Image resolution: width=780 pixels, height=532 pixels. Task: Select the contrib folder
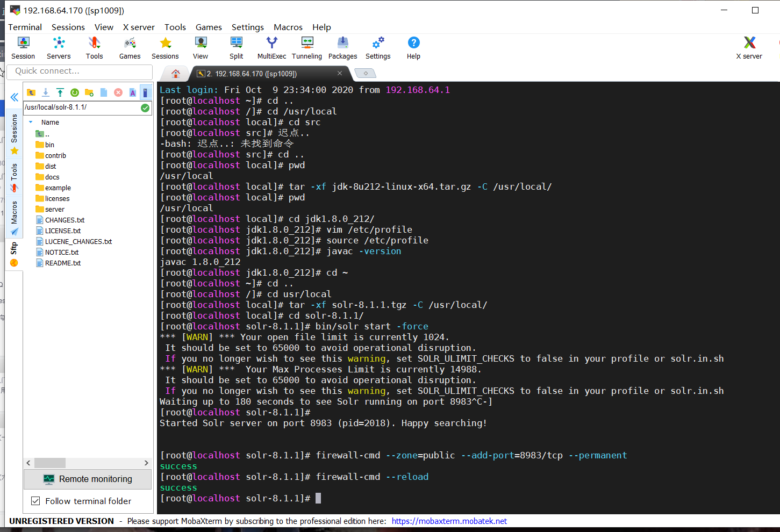[x=51, y=155]
